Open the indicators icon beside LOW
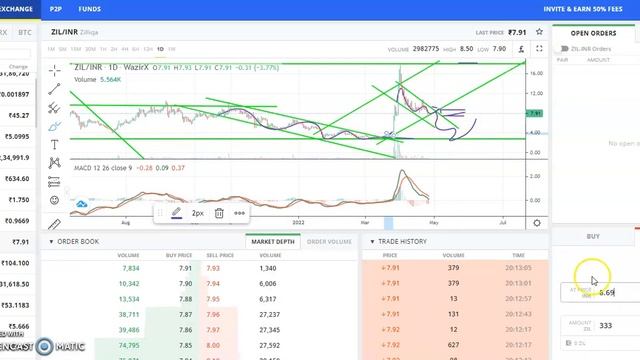Image resolution: width=640 pixels, height=360 pixels. pyautogui.click(x=521, y=49)
